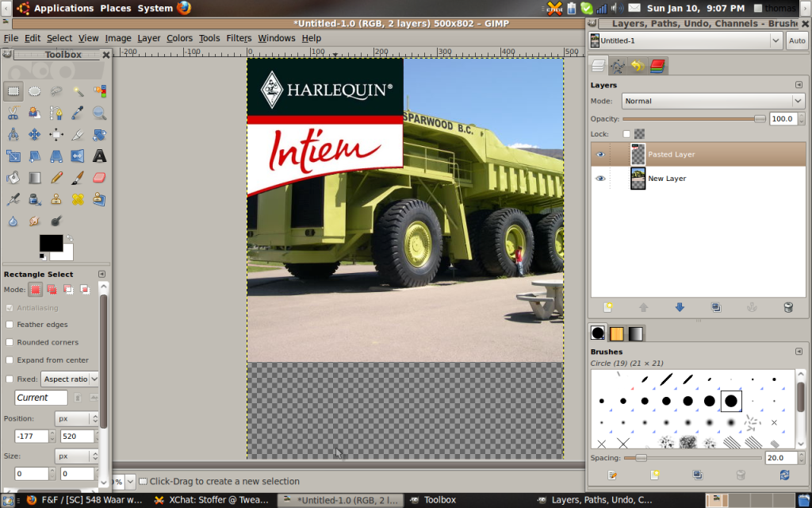This screenshot has height=508, width=812.
Task: Open Brushes panel configuration menu arrow
Action: point(799,352)
